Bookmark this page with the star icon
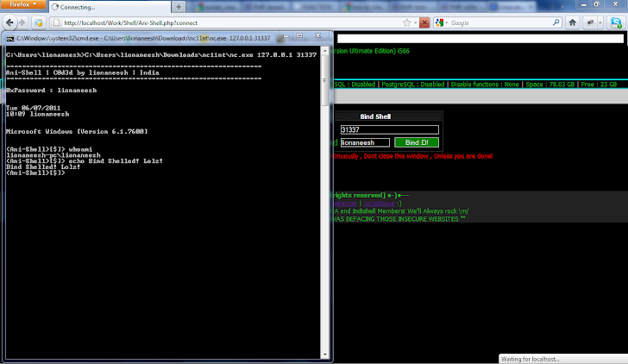Viewport: 628px width, 364px height. pyautogui.click(x=407, y=22)
